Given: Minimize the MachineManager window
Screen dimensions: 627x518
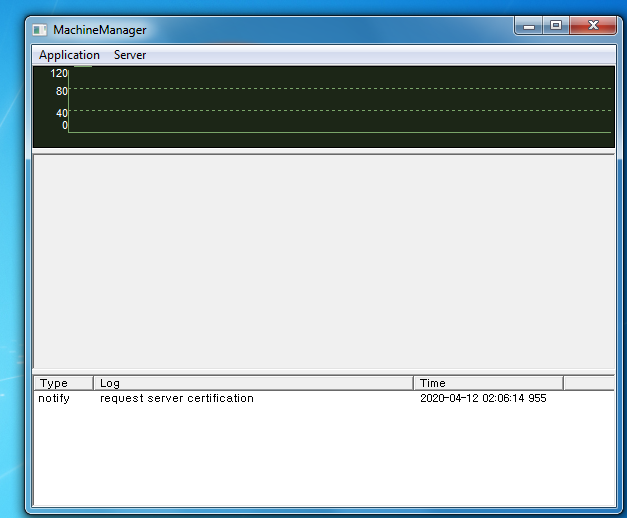Looking at the screenshot, I should coord(529,26).
